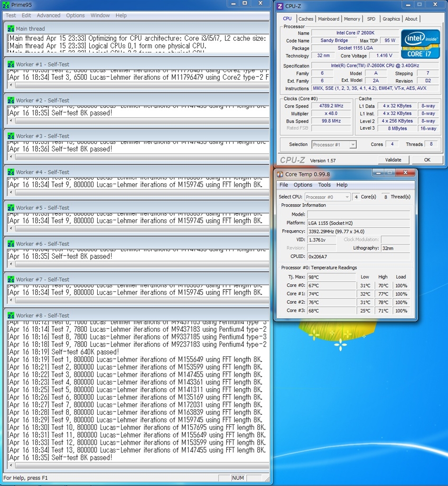
Task: Click the Worker #6 Self-Test icon
Action: (11, 244)
